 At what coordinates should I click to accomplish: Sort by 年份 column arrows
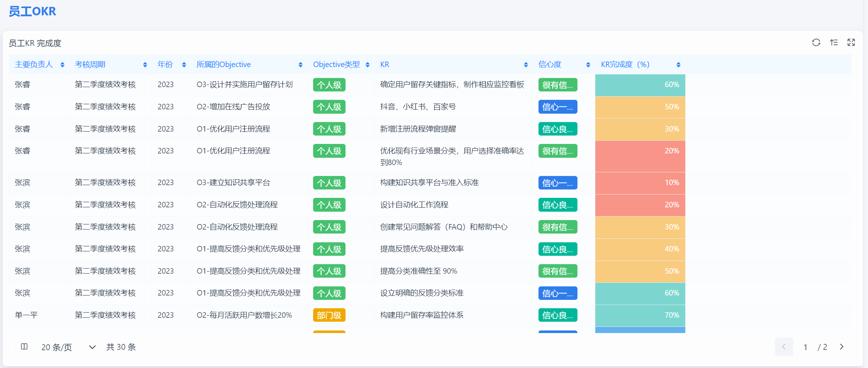pyautogui.click(x=184, y=64)
